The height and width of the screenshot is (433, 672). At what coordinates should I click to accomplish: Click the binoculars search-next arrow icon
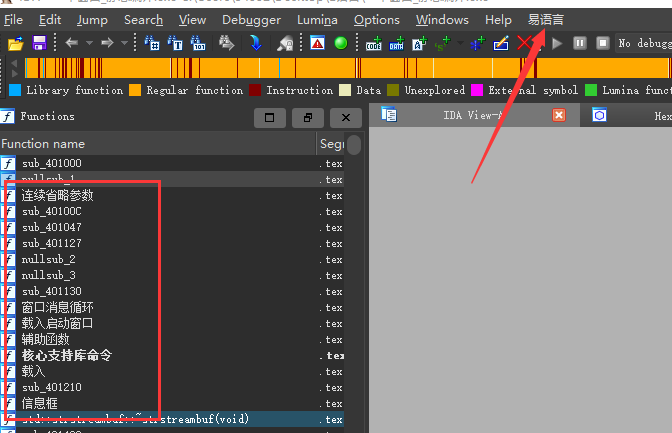coord(226,43)
